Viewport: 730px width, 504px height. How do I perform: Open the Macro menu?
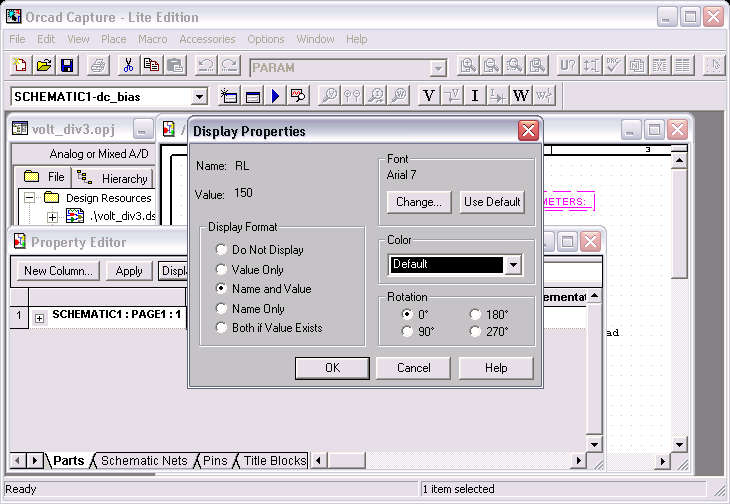[x=153, y=39]
